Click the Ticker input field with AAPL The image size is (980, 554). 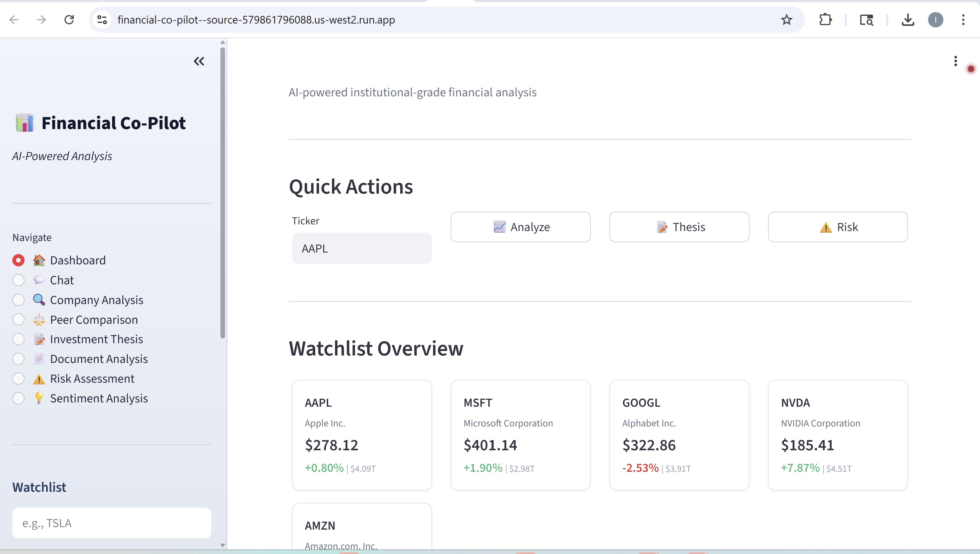(x=361, y=248)
